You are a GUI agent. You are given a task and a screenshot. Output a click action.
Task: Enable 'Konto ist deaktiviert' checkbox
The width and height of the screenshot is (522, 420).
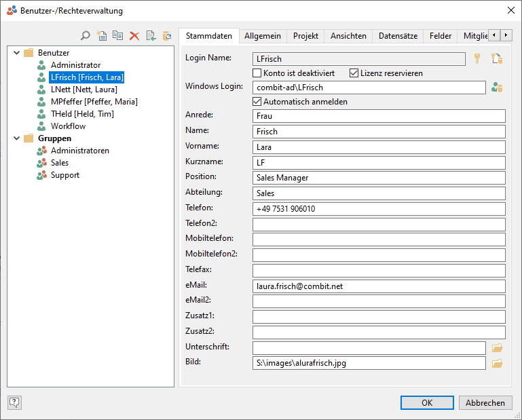(257, 73)
